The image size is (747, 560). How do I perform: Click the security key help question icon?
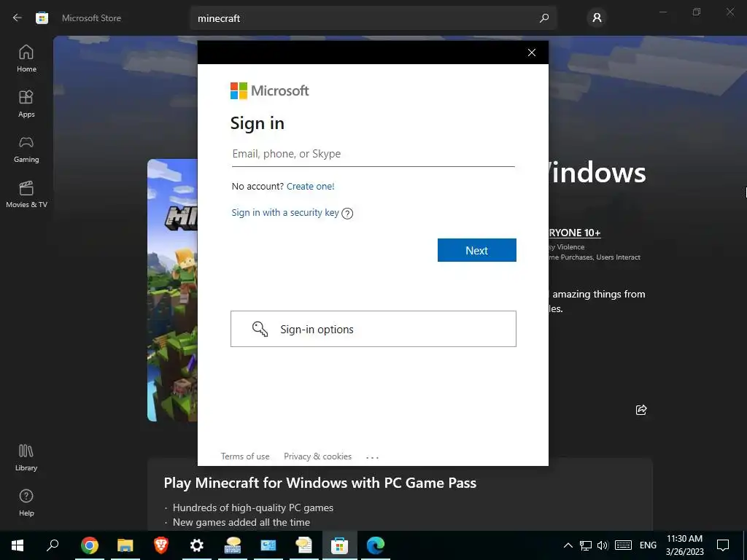347,214
